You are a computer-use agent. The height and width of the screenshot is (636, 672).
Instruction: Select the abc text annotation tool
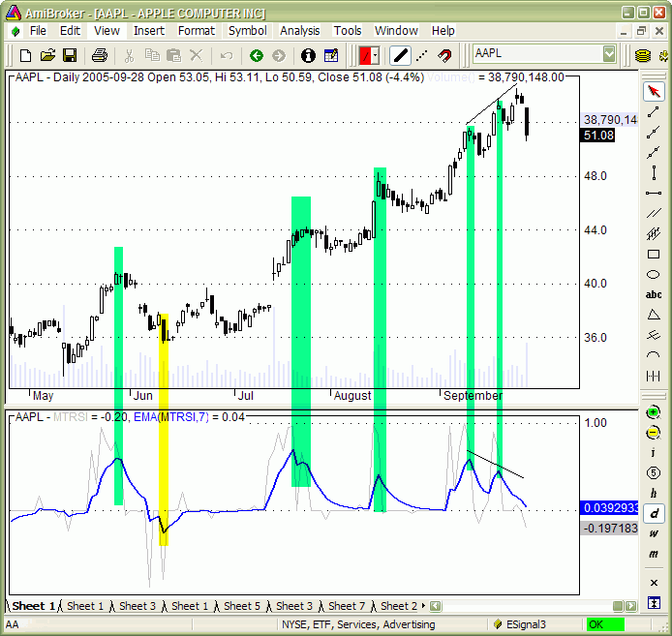tap(654, 294)
